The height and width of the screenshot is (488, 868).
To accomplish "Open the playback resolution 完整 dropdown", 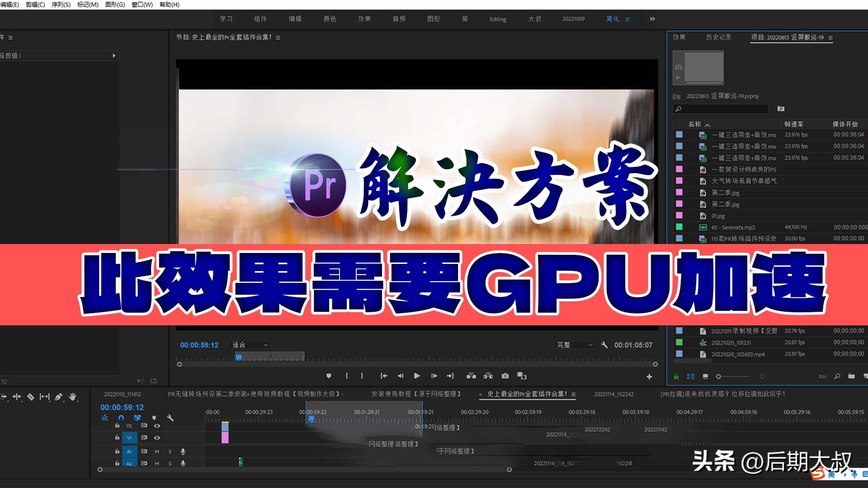I will click(x=574, y=345).
